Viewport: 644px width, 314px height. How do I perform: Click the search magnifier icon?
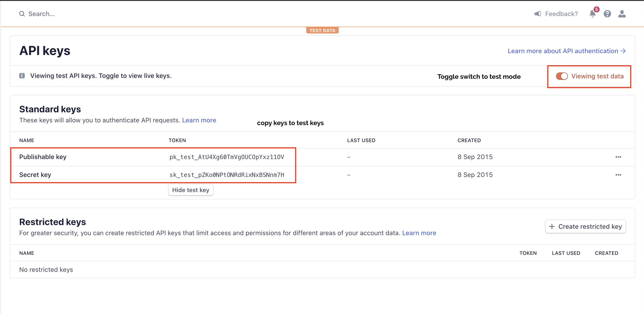(22, 14)
